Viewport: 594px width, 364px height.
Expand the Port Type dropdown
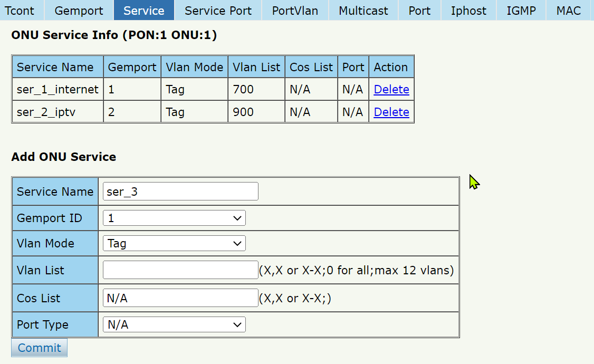(174, 324)
